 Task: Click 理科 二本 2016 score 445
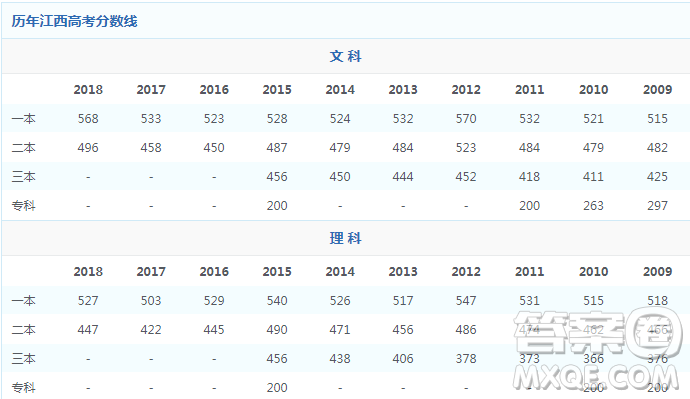(x=214, y=329)
